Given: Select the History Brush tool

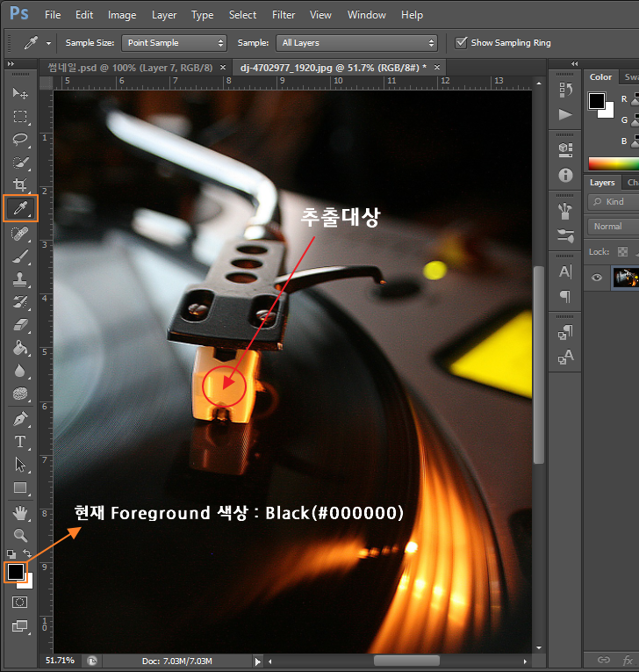Looking at the screenshot, I should (x=19, y=302).
